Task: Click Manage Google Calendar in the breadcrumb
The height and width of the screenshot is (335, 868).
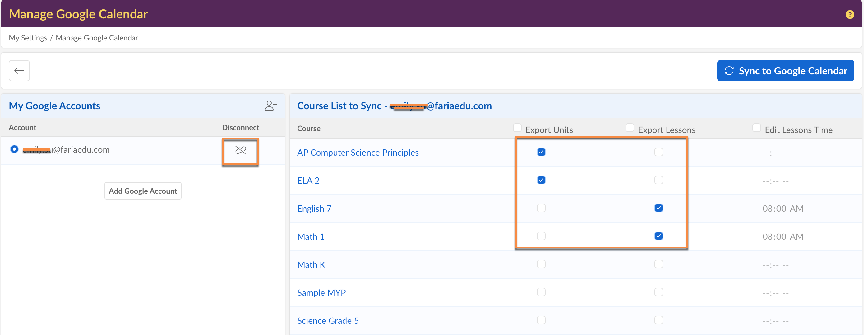Action: click(x=97, y=38)
